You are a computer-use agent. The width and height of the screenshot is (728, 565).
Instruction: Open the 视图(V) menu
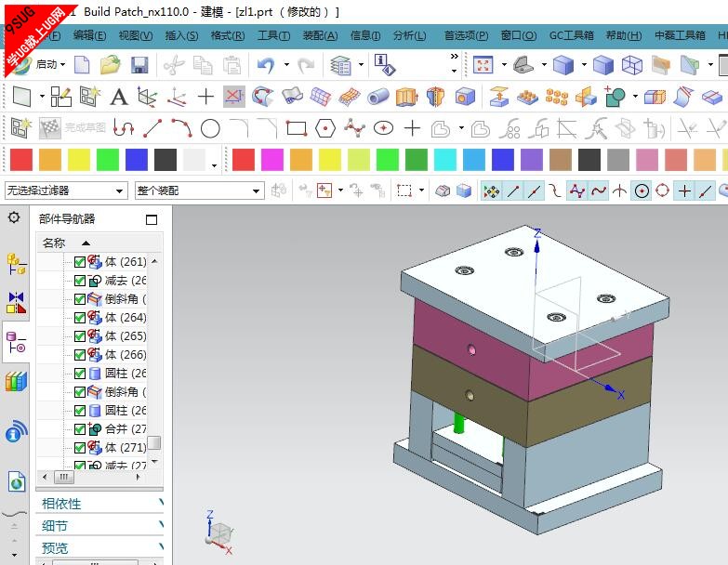pos(136,35)
